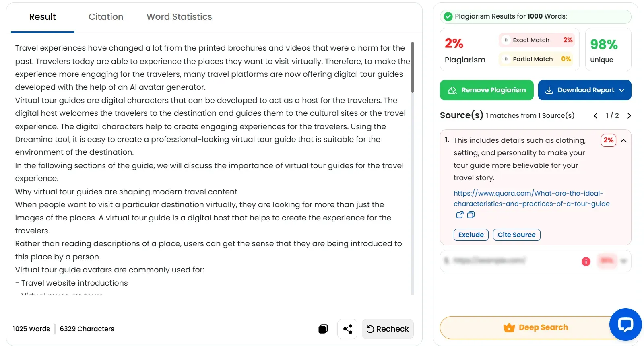The width and height of the screenshot is (644, 346).
Task: Switch to the Word Statistics tab
Action: coord(179,17)
